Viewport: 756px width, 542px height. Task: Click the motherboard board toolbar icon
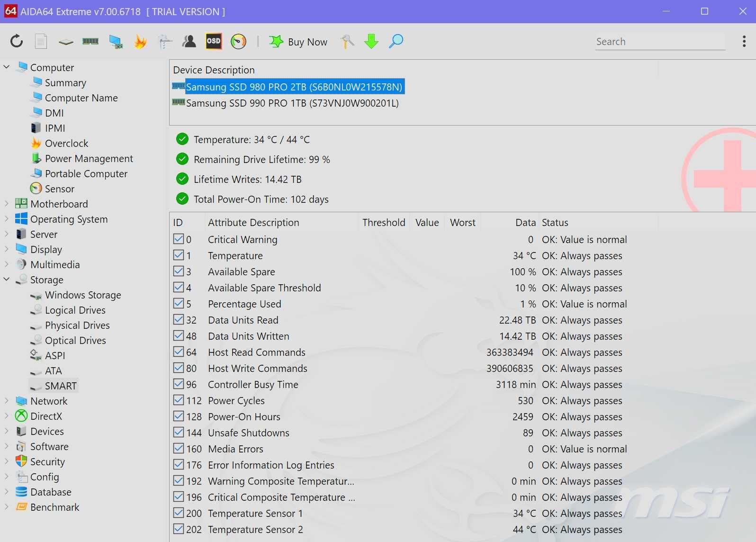pyautogui.click(x=66, y=42)
